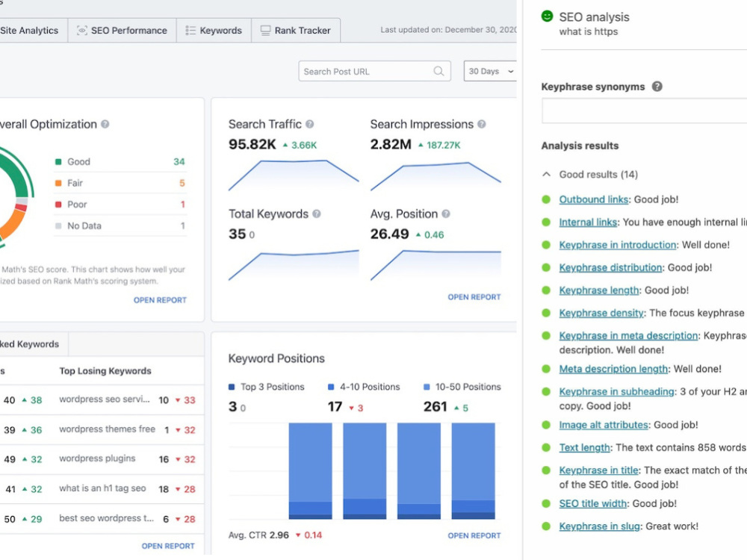Click the SEO title width link
Viewport: 747px width, 560px height.
[x=593, y=503]
